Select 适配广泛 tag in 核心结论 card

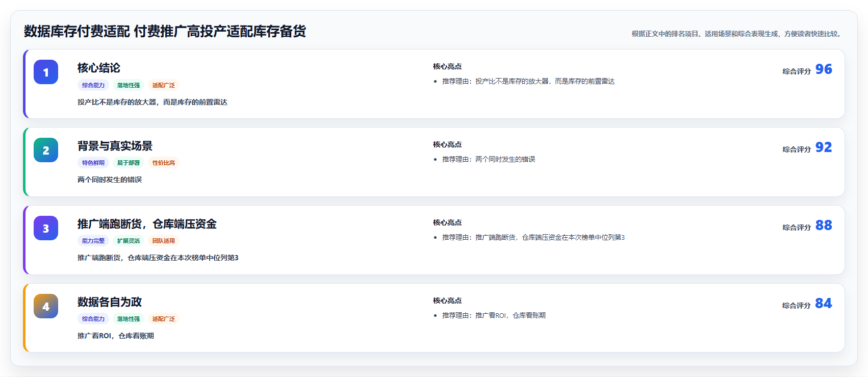(164, 85)
